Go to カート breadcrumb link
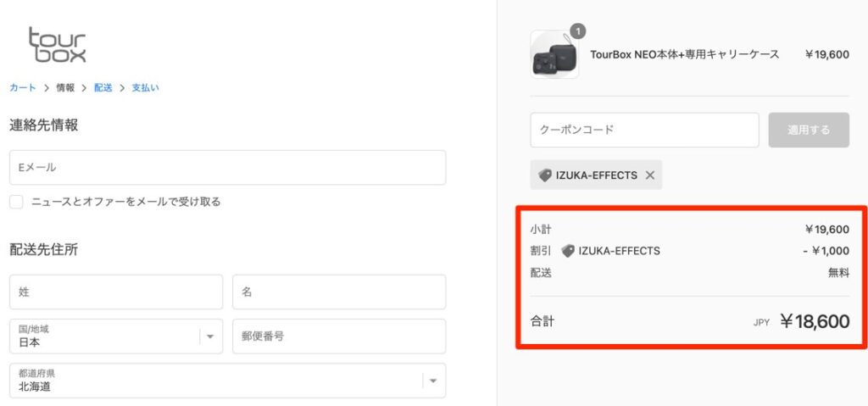 23,87
